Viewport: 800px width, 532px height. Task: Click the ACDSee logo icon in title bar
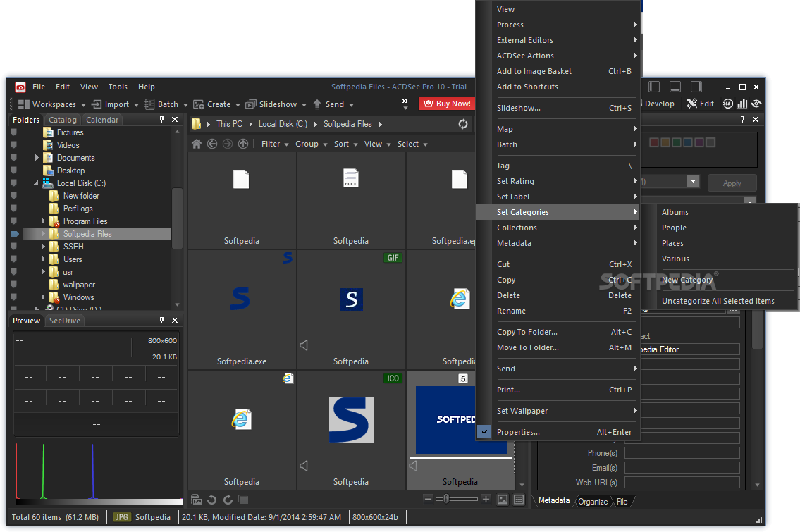coord(20,87)
